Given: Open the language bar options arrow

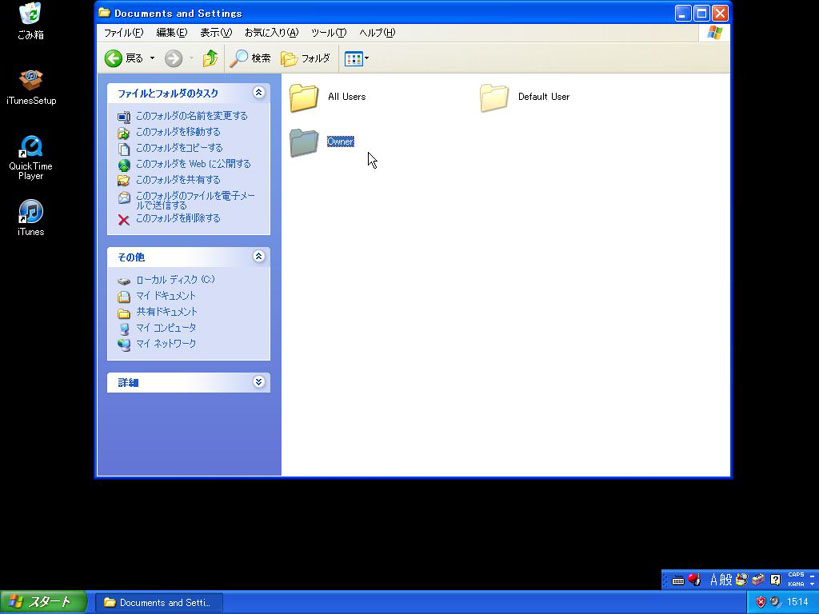Looking at the screenshot, I should coord(812,584).
